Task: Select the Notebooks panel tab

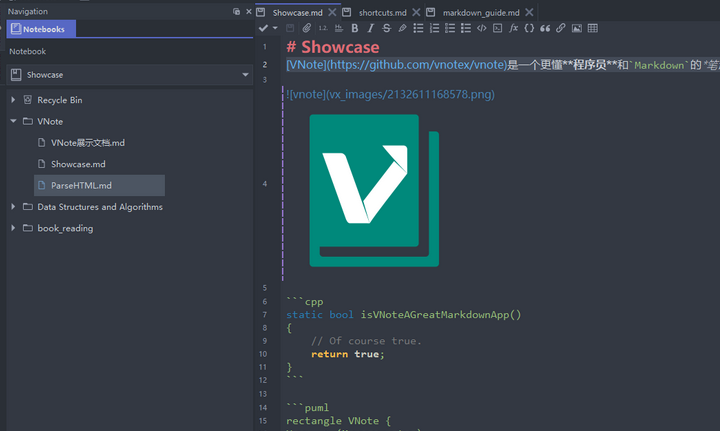Action: pyautogui.click(x=41, y=29)
